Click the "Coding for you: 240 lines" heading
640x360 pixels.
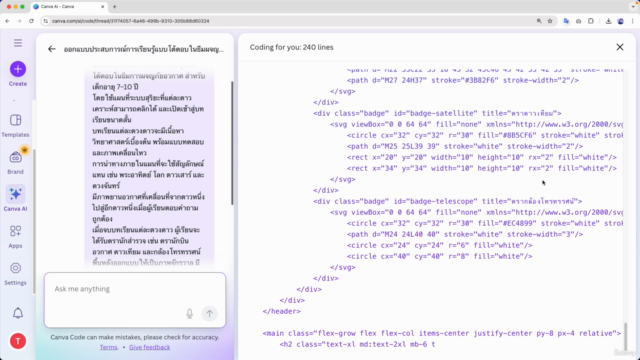(x=291, y=47)
